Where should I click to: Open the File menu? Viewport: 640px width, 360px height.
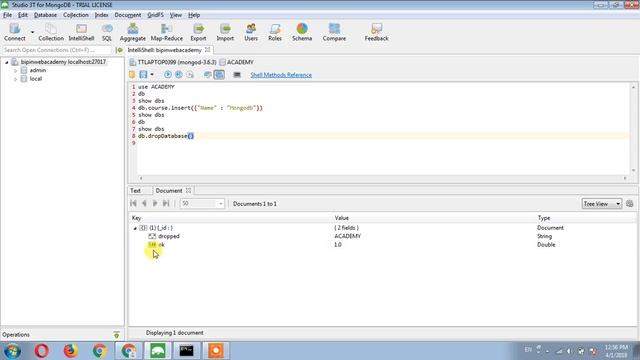pos(7,15)
